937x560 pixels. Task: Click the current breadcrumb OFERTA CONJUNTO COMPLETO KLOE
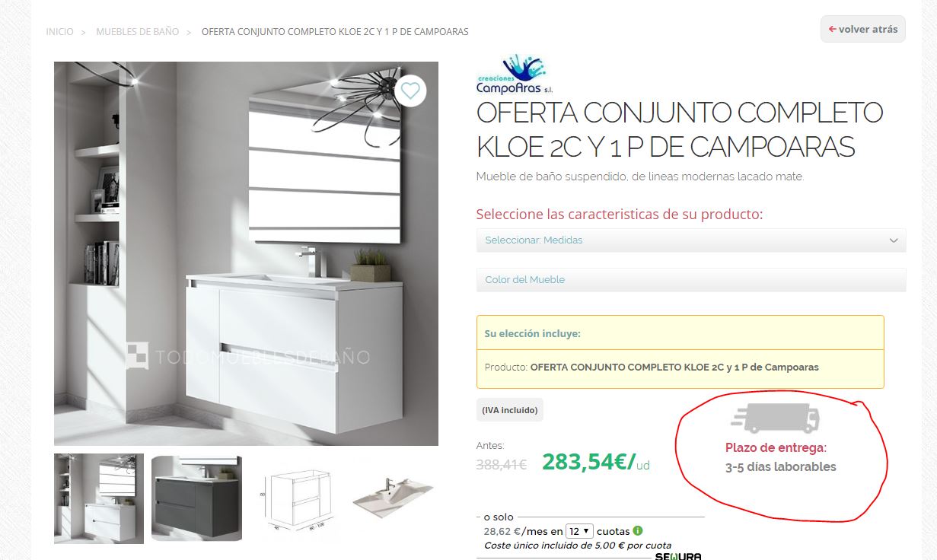click(x=335, y=31)
